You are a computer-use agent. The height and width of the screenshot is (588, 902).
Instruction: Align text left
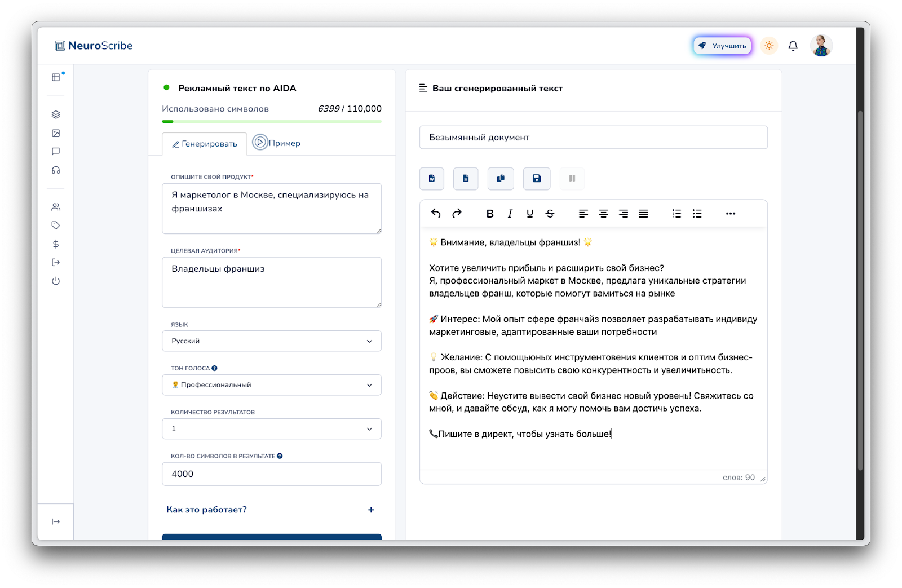tap(583, 214)
